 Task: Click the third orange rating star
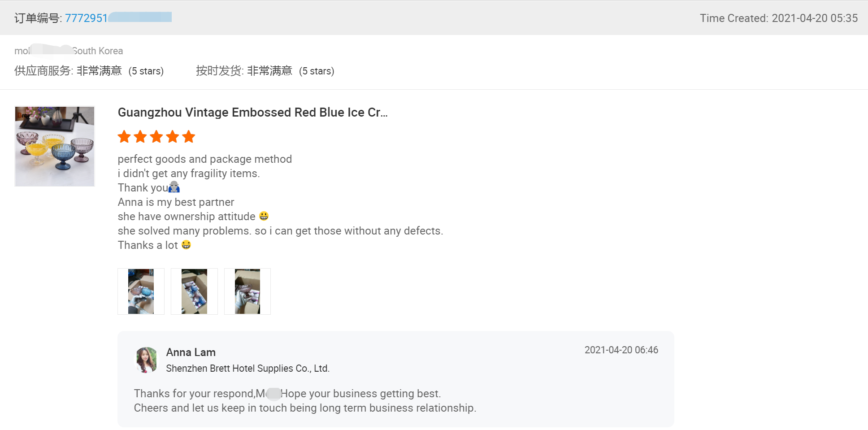pyautogui.click(x=156, y=137)
